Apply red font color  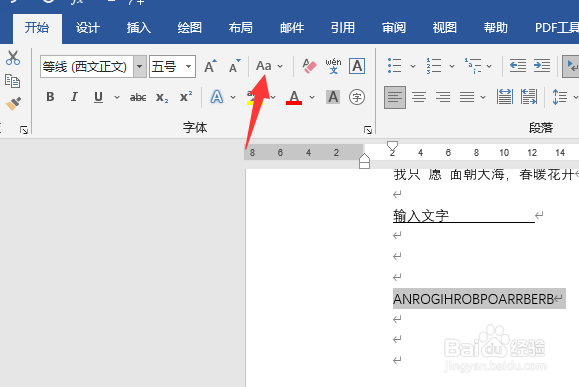pos(294,97)
